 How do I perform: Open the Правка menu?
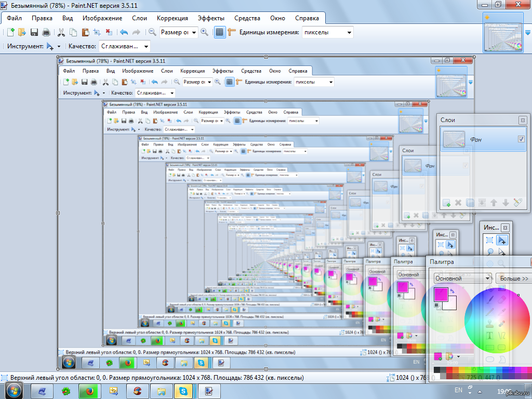click(42, 18)
